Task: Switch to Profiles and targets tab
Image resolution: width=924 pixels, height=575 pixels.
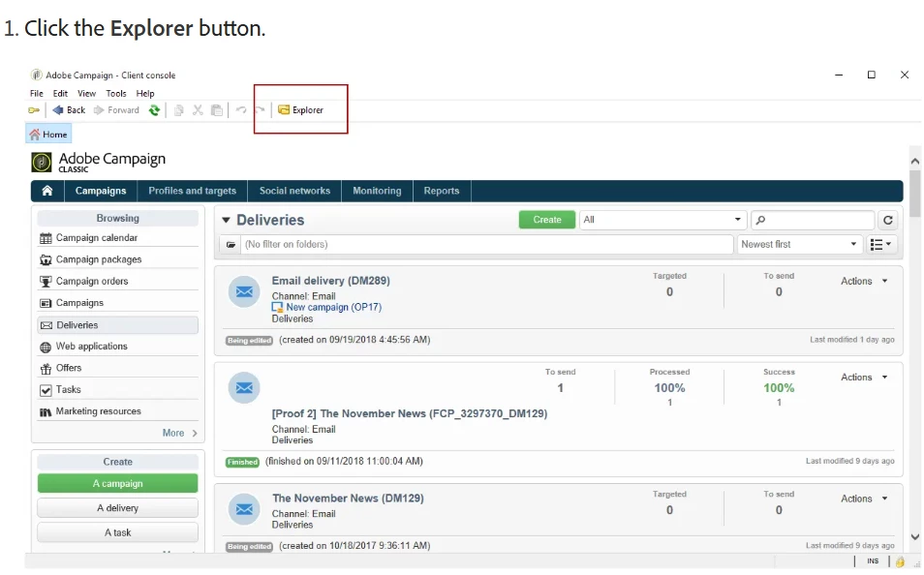Action: (x=192, y=191)
